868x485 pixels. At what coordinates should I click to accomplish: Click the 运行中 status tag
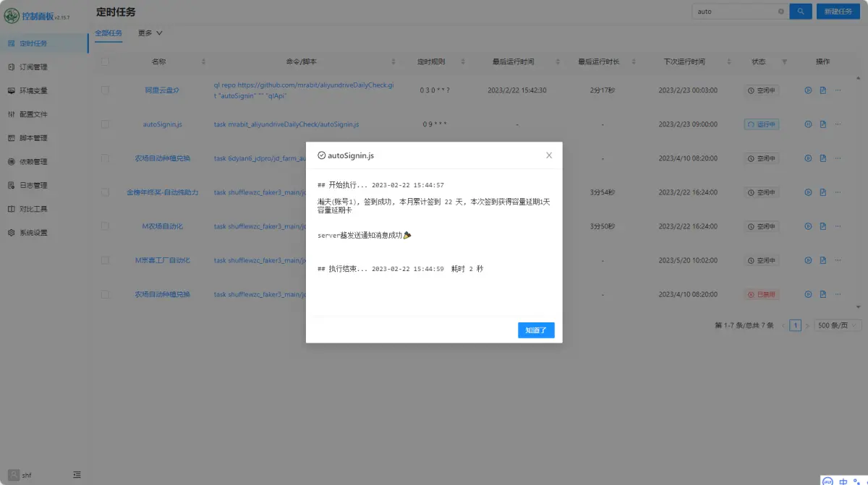(x=762, y=124)
